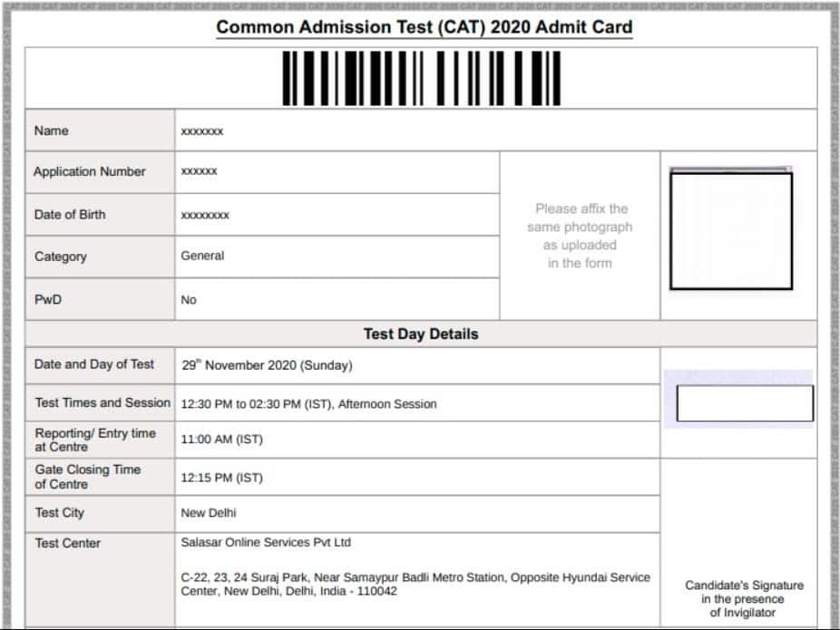The height and width of the screenshot is (630, 840).
Task: Select the Date of Birth value
Action: pyautogui.click(x=207, y=215)
